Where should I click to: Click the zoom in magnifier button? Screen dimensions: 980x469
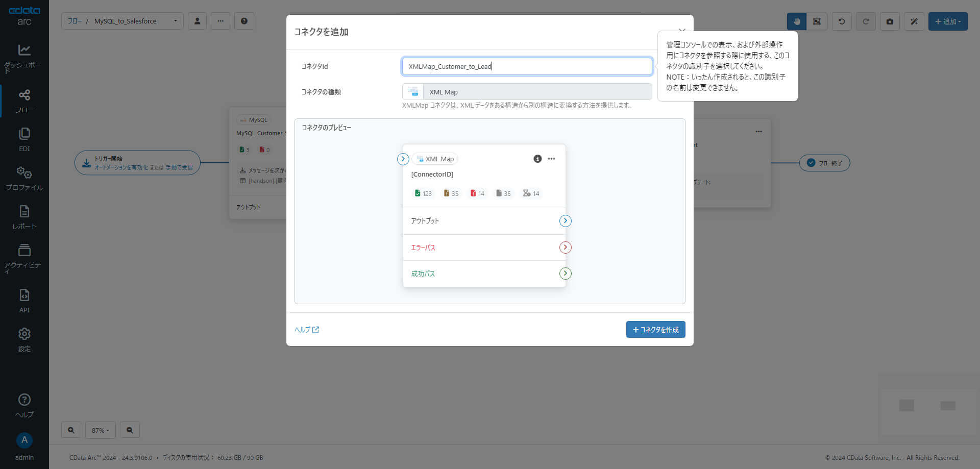pos(71,430)
